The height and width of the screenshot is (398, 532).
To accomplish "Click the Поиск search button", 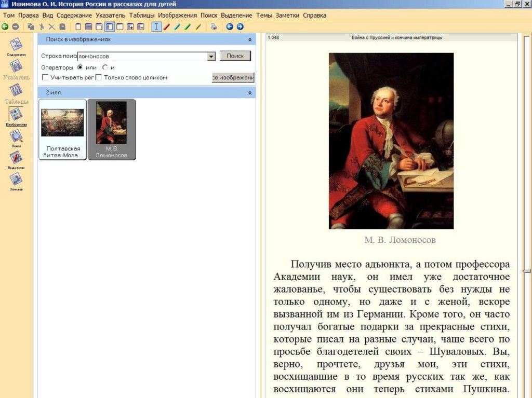I will [235, 56].
